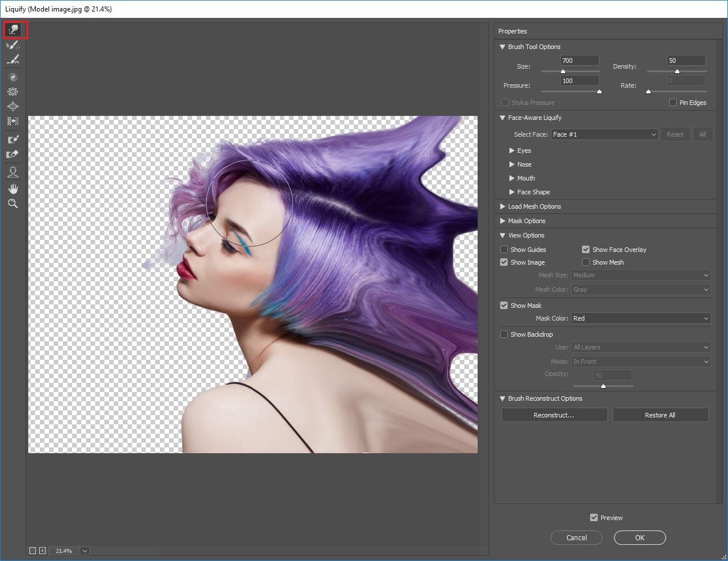
Task: Select the Twirl Clockwise tool
Action: pyautogui.click(x=13, y=77)
